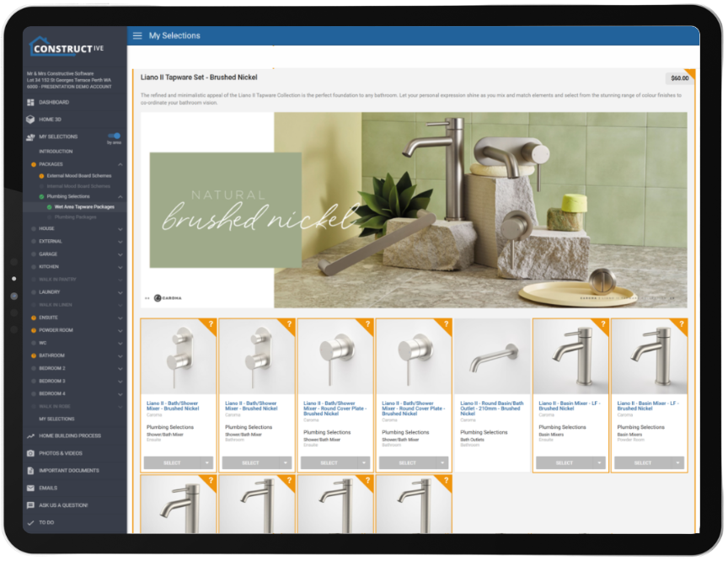This screenshot has height=561, width=728.
Task: Open External Mood Board Schemes
Action: [78, 175]
